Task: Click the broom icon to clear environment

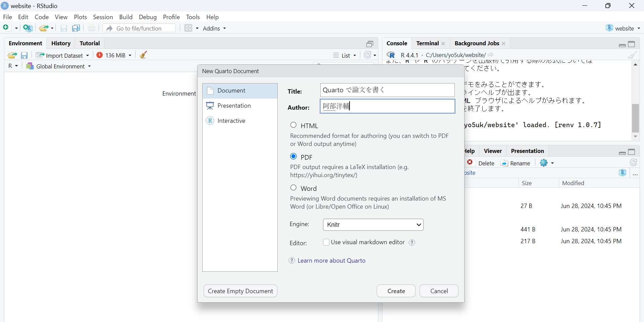Action: [143, 55]
